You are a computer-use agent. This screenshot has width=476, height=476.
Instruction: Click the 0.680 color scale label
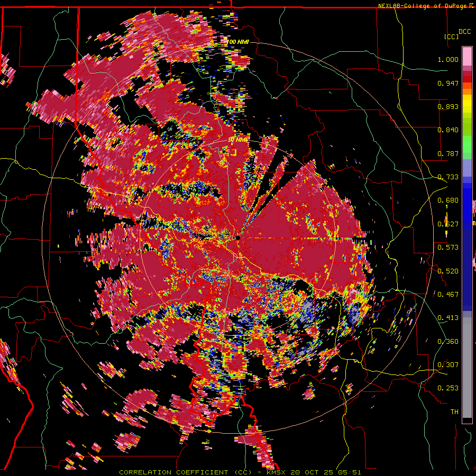pos(448,200)
